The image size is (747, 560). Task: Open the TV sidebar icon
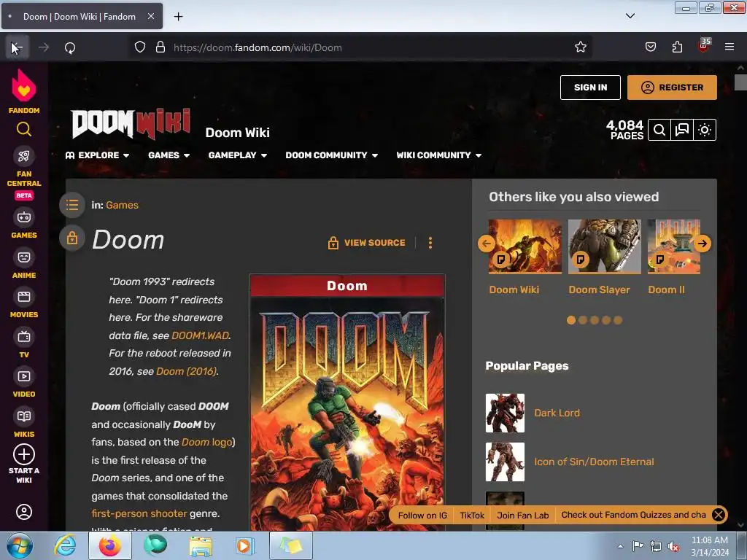[24, 337]
